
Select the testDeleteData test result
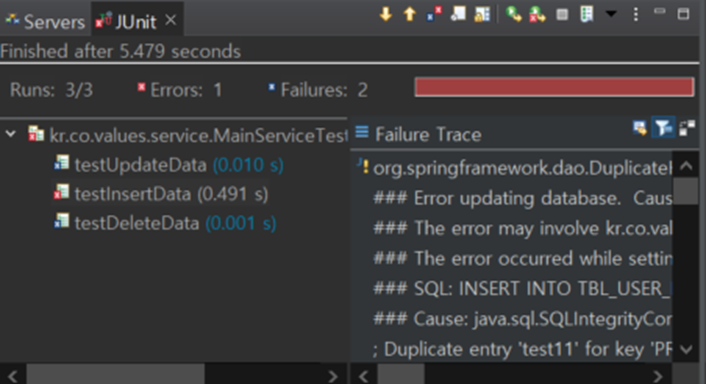[x=165, y=223]
